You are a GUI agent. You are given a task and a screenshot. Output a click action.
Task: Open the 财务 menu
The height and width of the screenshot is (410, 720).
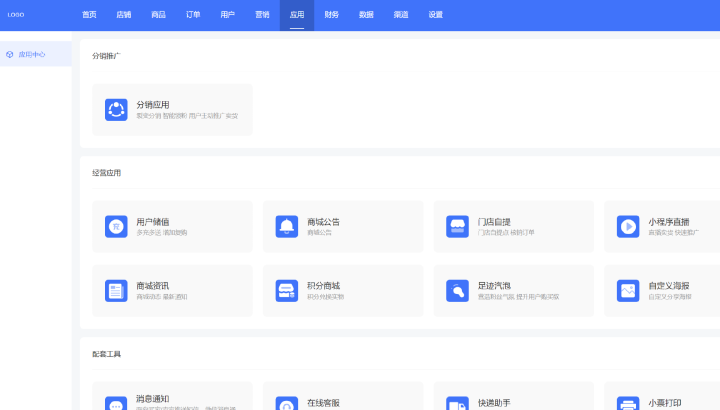[x=332, y=15]
